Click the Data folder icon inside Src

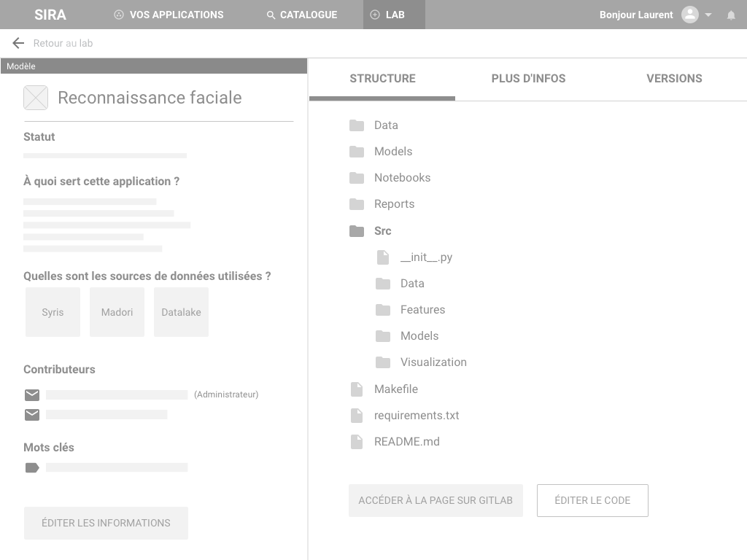(383, 284)
